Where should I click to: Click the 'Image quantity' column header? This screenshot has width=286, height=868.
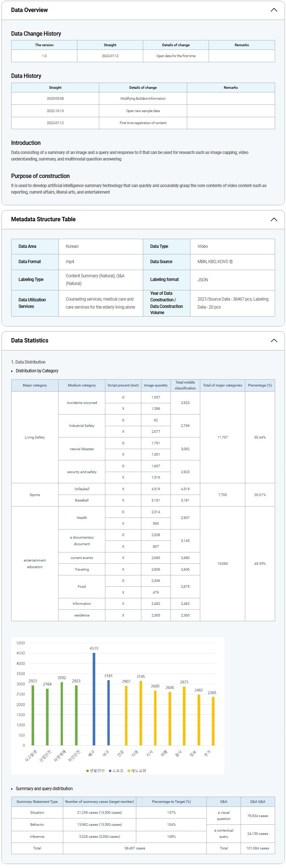click(156, 385)
